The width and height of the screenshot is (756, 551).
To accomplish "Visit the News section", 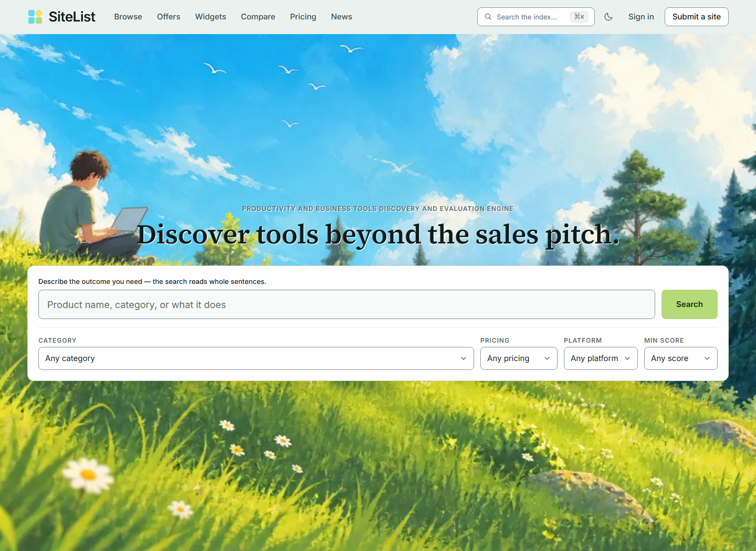I will 341,17.
